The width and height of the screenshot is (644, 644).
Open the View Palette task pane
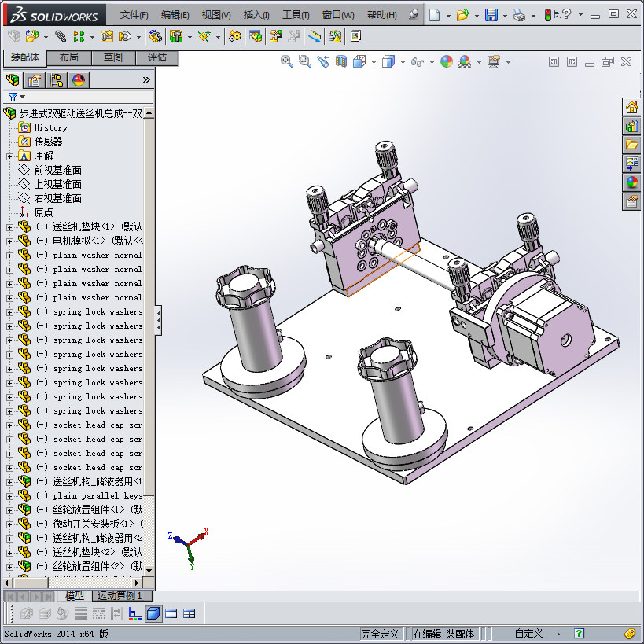click(631, 163)
